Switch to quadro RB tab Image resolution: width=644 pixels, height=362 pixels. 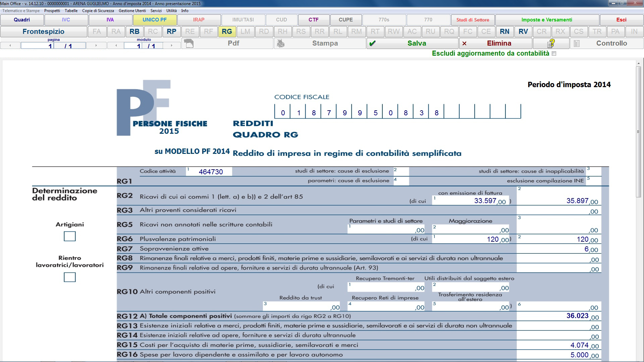pyautogui.click(x=135, y=32)
